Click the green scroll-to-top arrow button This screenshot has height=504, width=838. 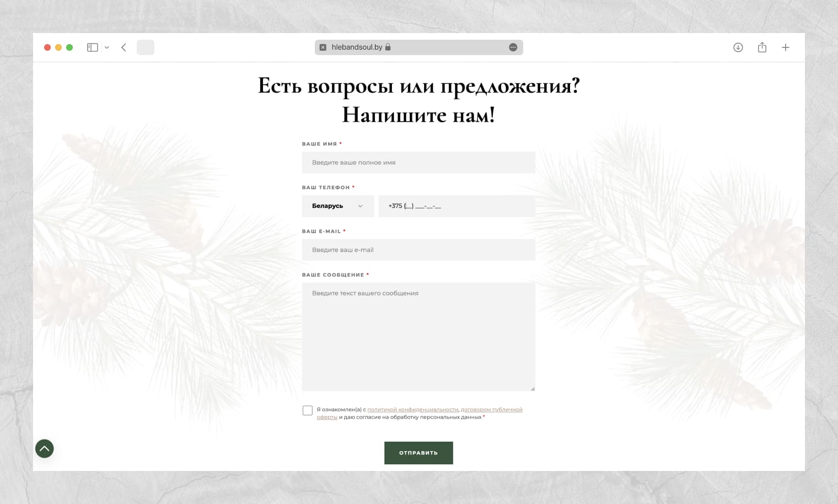[45, 448]
